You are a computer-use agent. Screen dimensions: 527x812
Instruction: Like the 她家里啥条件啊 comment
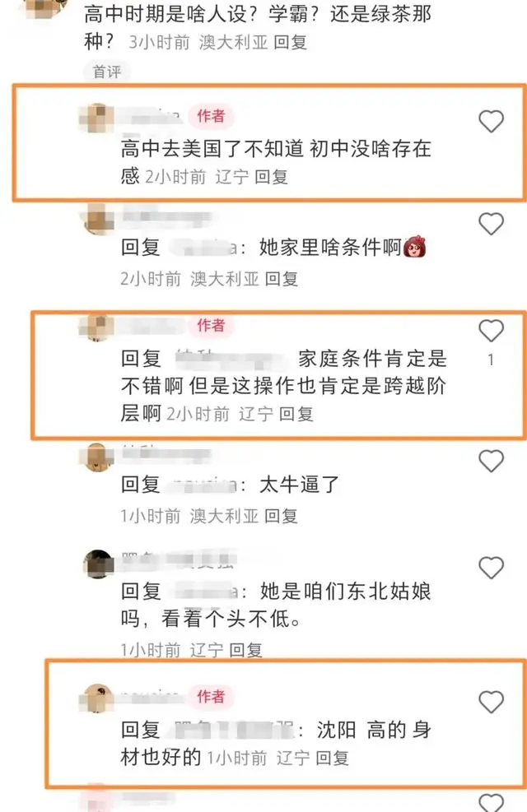[491, 224]
